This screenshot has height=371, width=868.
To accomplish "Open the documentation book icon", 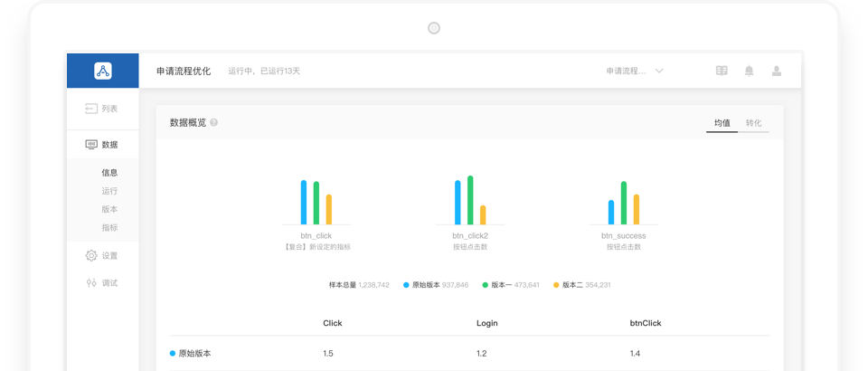I will tap(722, 71).
